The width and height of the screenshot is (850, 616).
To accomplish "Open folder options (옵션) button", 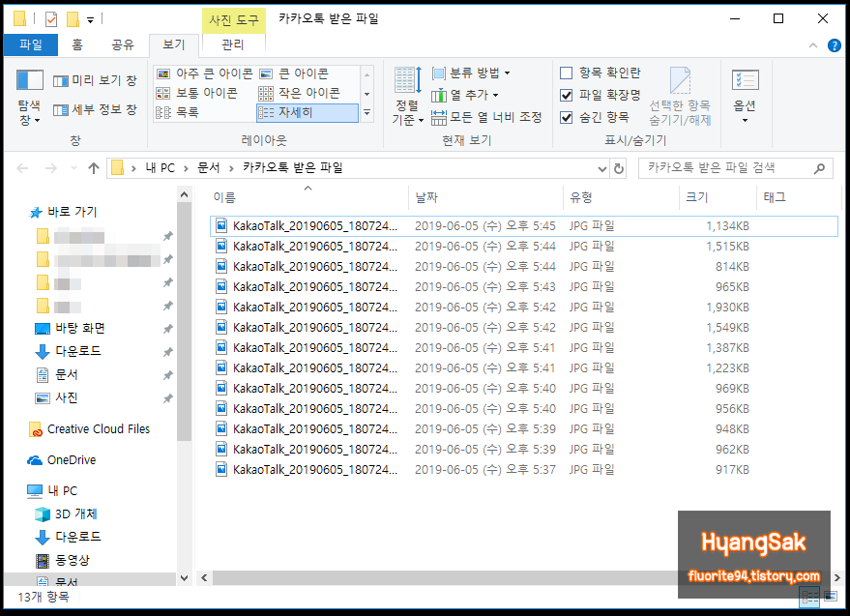I will click(x=745, y=97).
